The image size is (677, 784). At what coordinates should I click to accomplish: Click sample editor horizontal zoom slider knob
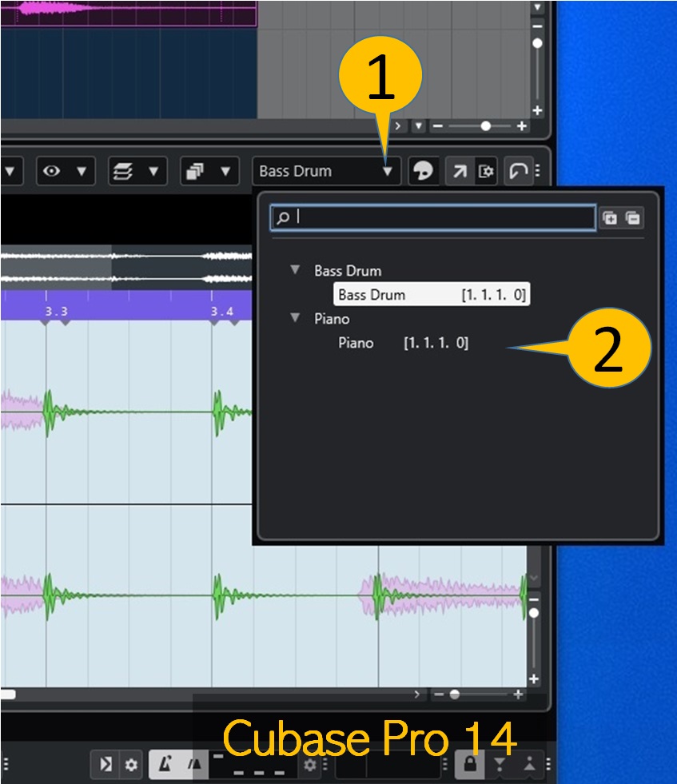tap(455, 694)
